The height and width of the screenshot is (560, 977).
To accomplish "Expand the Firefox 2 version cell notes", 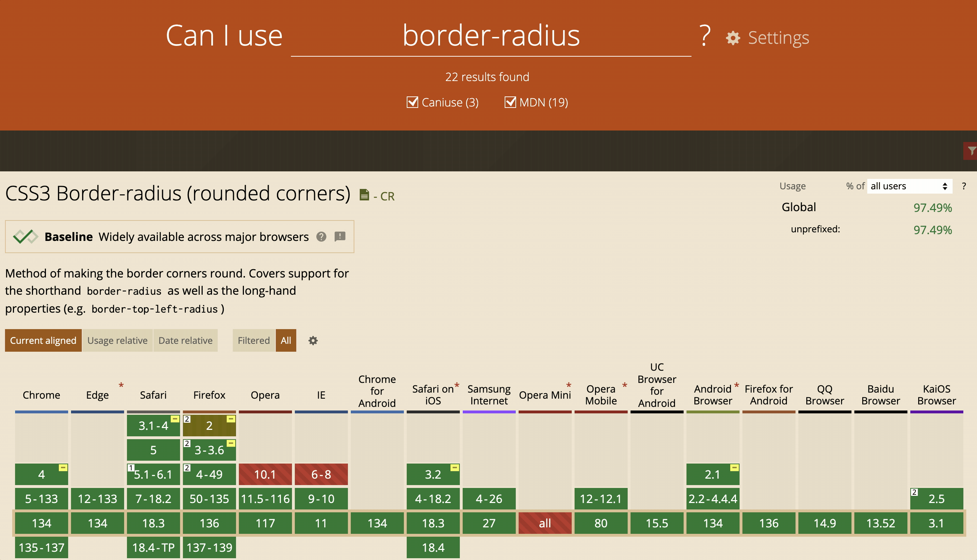I will [x=209, y=426].
